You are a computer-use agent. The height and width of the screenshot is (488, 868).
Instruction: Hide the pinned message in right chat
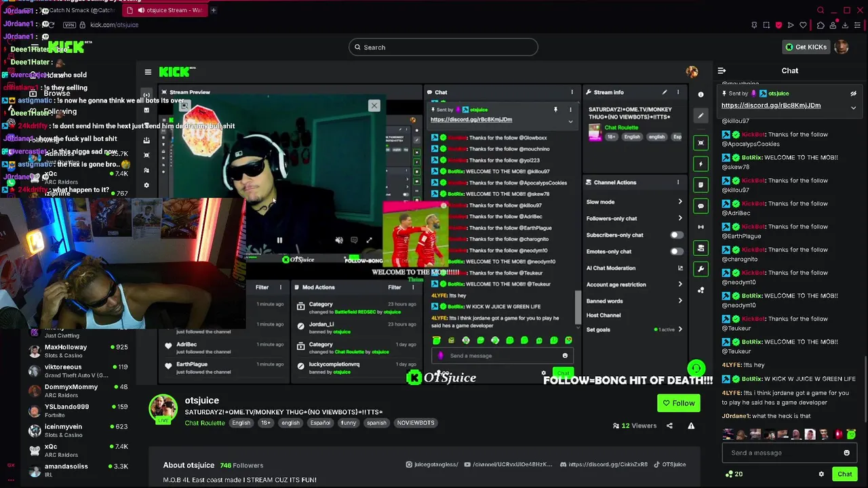pyautogui.click(x=853, y=94)
